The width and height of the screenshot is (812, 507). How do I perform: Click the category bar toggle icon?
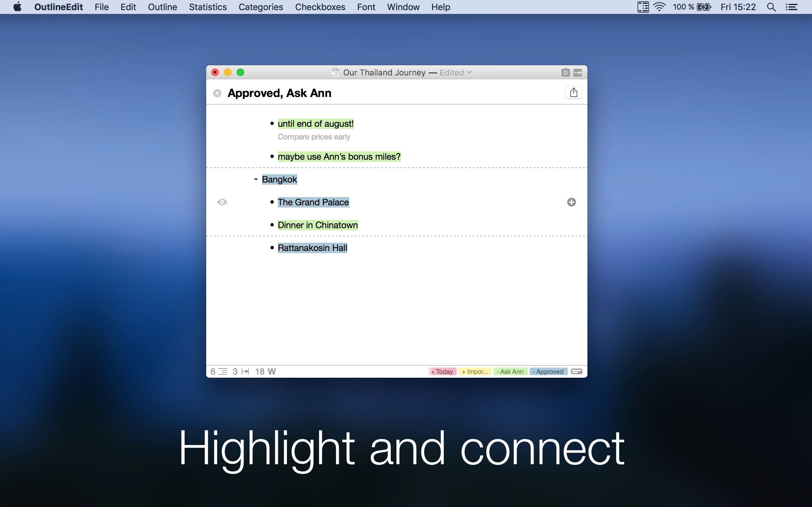point(576,371)
